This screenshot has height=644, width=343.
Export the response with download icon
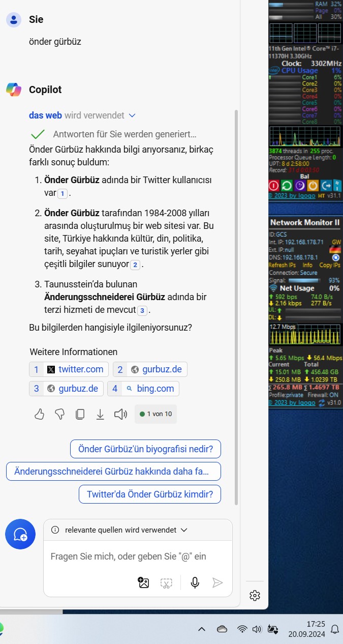[x=100, y=414]
